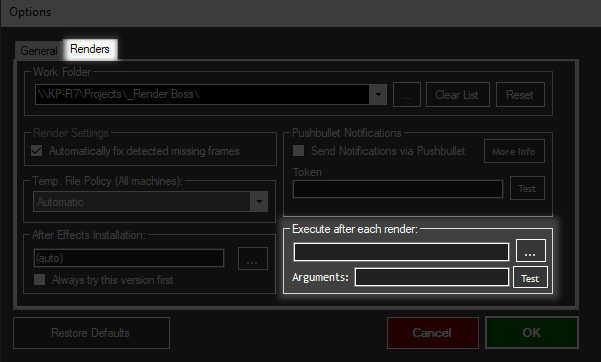Browse for program to execute after render
The width and height of the screenshot is (601, 362).
pyautogui.click(x=530, y=250)
